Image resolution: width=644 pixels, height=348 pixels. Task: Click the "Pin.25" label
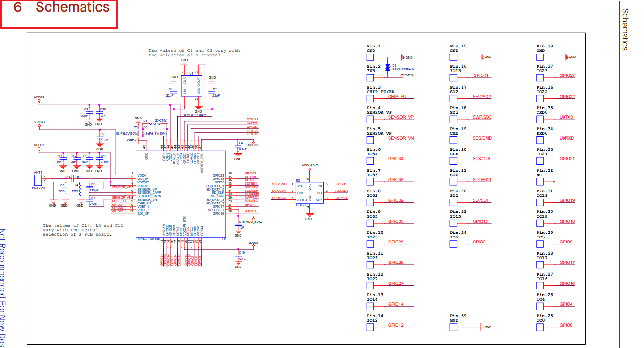[x=545, y=316]
